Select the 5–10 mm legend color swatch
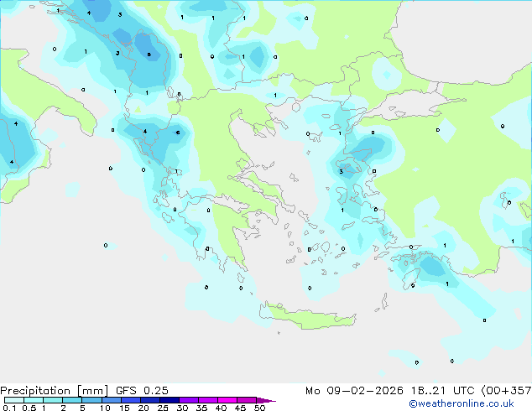Image resolution: width=532 pixels, height=411 pixels. tap(91, 400)
